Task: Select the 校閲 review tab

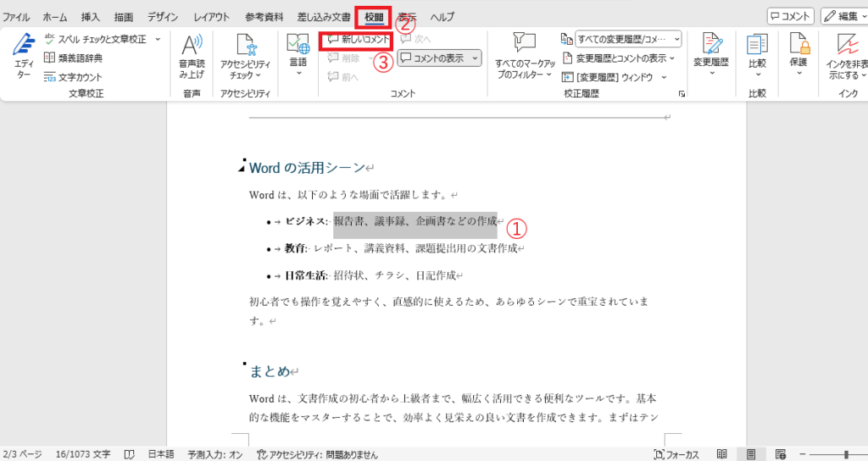Action: coord(374,17)
